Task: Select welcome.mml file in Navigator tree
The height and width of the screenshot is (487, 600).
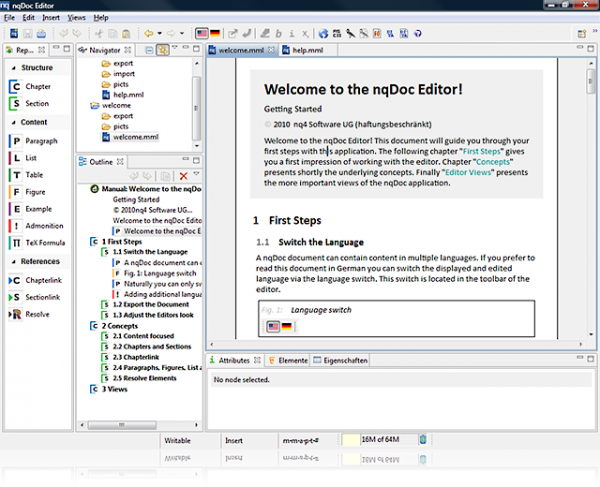Action: point(136,136)
